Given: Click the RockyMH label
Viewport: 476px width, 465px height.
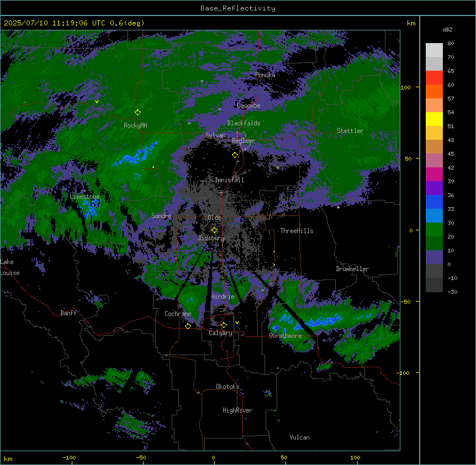Looking at the screenshot, I should coord(135,125).
